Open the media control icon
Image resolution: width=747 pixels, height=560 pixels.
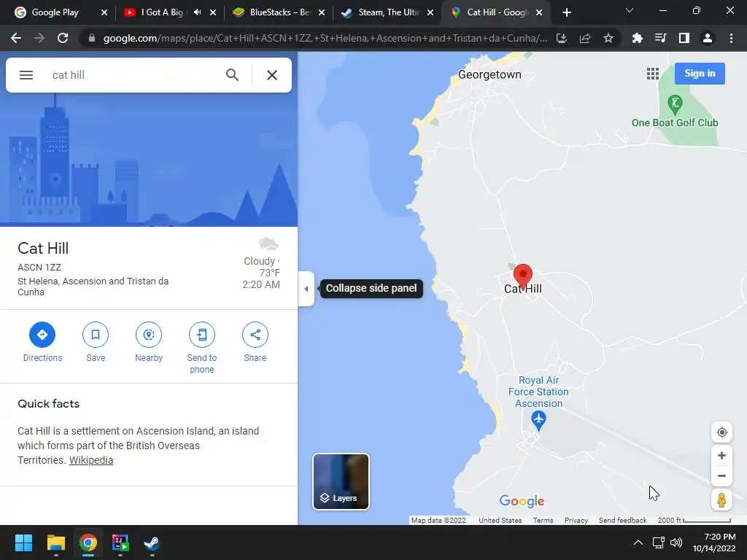660,38
